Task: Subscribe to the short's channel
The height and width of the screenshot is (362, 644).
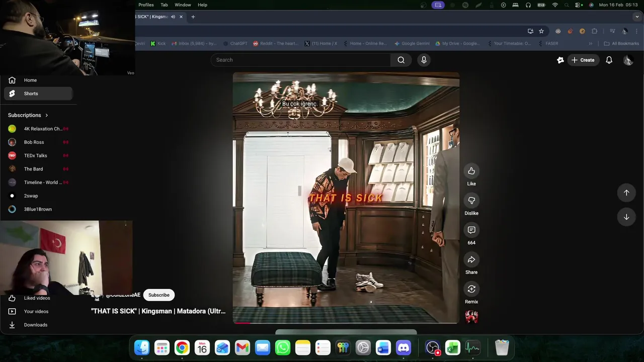Action: pos(158,295)
